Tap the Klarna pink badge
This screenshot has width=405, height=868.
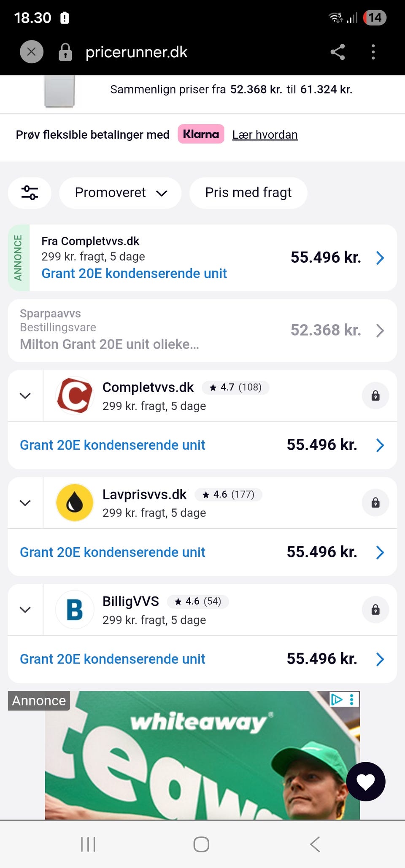tap(201, 134)
